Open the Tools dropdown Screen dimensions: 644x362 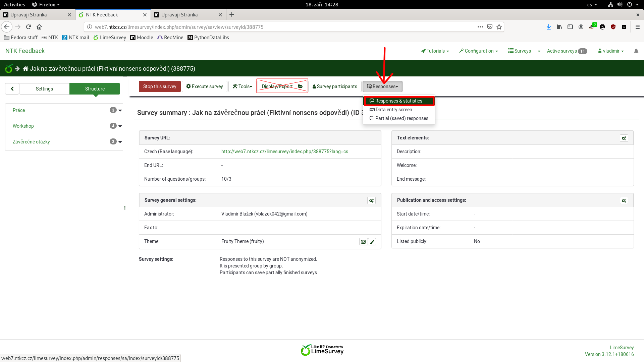pyautogui.click(x=242, y=86)
